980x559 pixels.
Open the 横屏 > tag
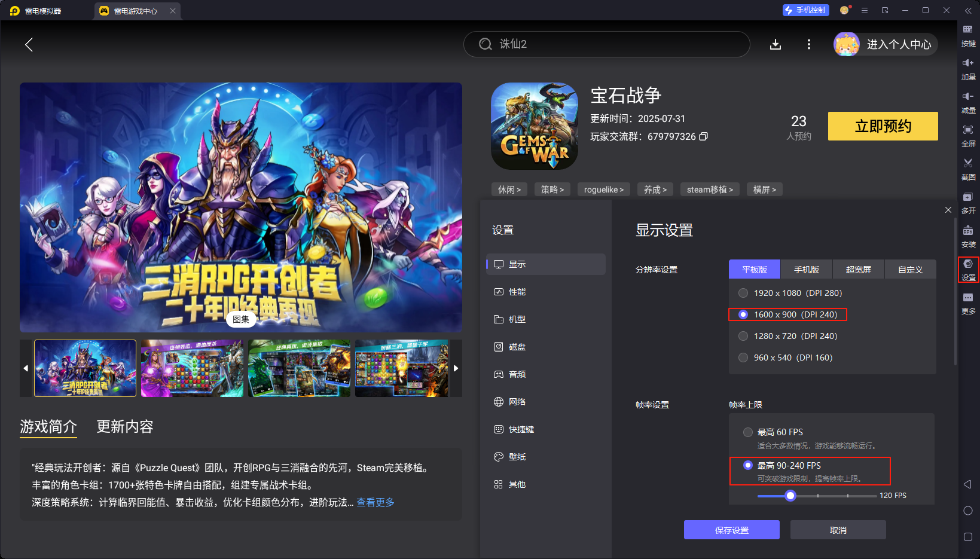click(x=765, y=190)
